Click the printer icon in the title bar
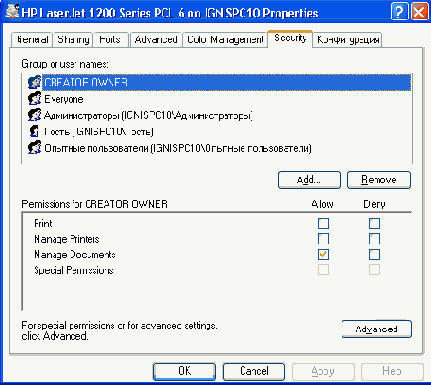Image resolution: width=431 pixels, height=385 pixels. point(12,11)
